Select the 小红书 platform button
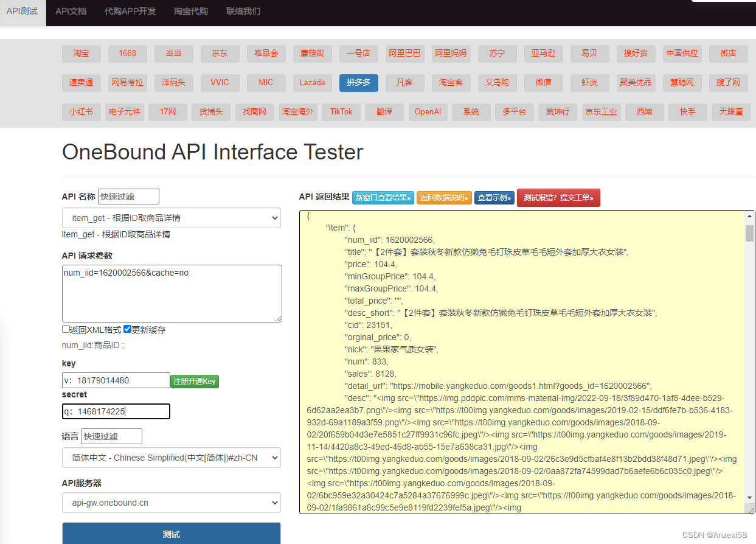The image size is (756, 544). click(x=81, y=112)
